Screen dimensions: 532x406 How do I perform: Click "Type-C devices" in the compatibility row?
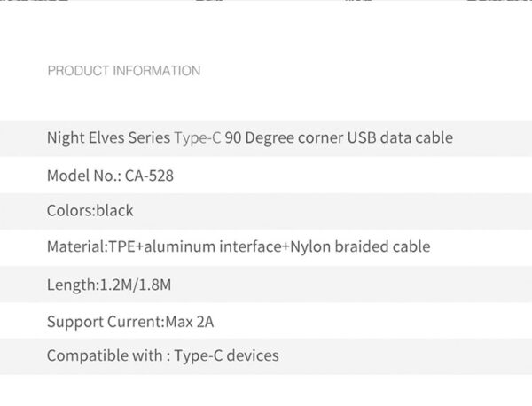pyautogui.click(x=227, y=356)
